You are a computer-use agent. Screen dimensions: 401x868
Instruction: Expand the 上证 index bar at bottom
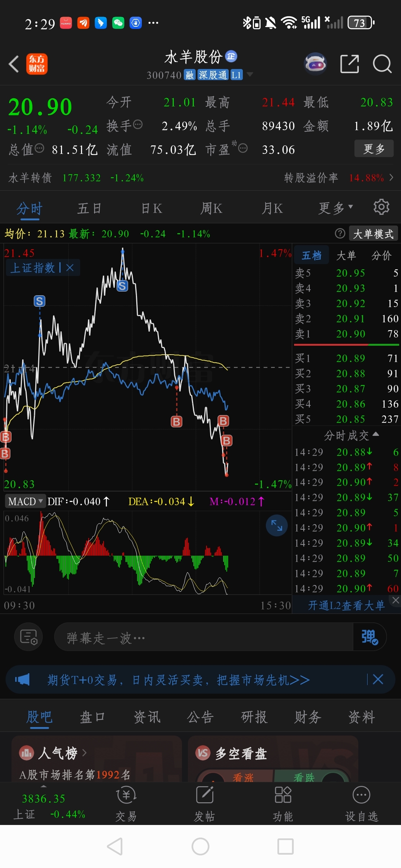44,786
